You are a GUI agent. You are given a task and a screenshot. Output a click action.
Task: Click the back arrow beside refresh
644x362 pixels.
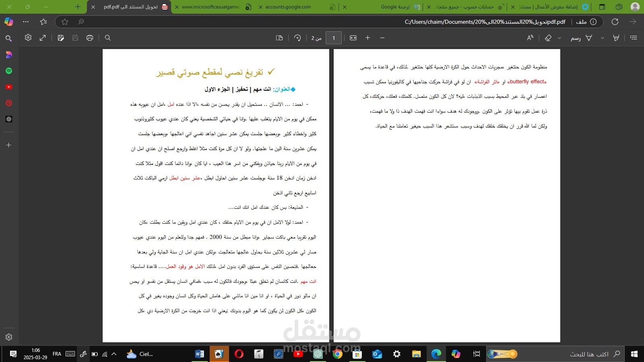[633, 22]
